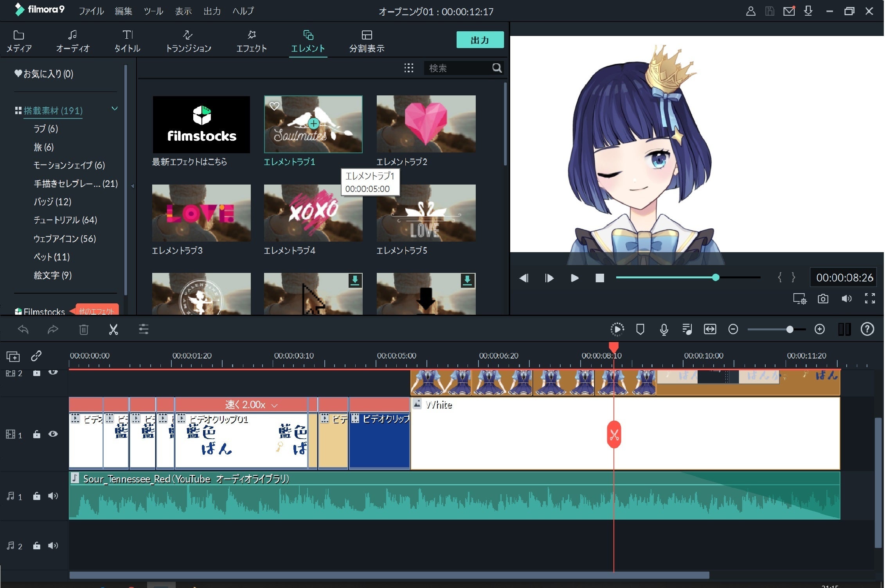This screenshot has width=885, height=588.
Task: Toggle visibility eye of video track 1
Action: click(53, 434)
